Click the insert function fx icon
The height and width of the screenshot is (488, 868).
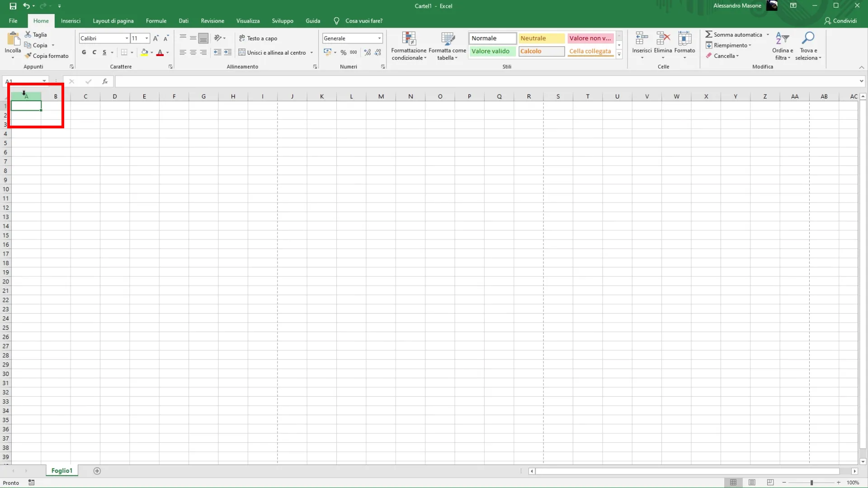105,81
